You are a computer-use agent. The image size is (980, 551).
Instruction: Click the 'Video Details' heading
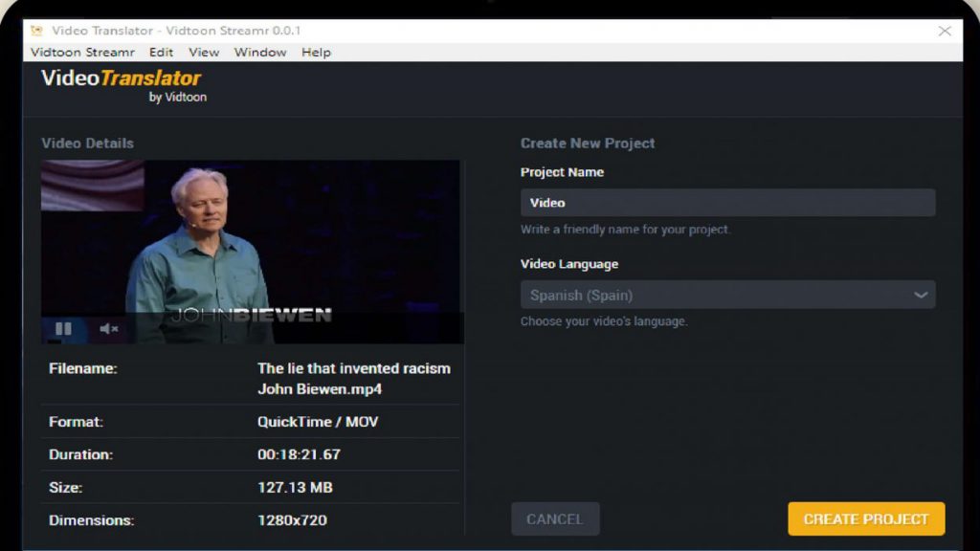click(87, 143)
